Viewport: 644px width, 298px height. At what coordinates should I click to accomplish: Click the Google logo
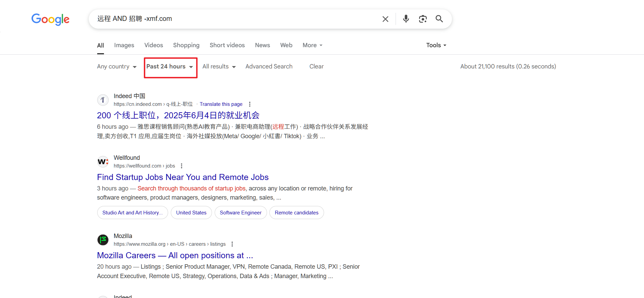50,19
